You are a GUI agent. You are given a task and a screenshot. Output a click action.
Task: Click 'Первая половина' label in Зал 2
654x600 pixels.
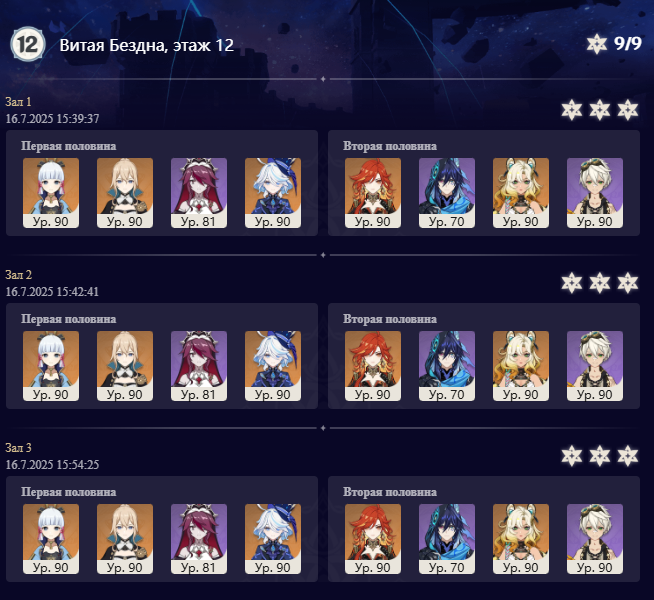(x=68, y=319)
